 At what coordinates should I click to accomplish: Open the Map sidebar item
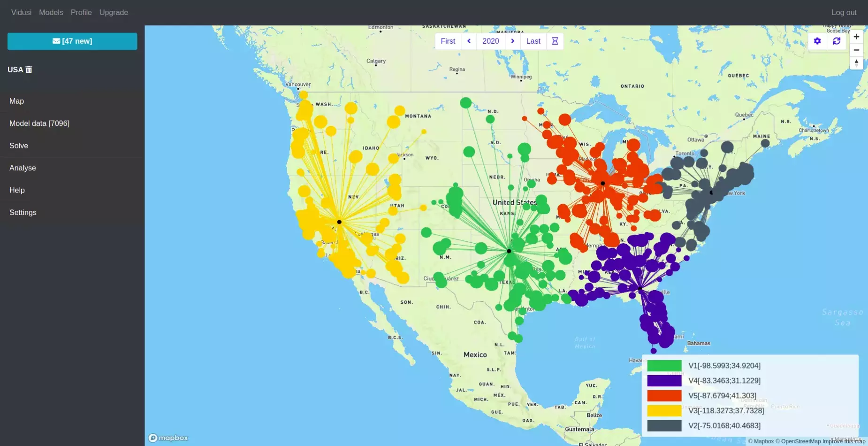(72, 101)
